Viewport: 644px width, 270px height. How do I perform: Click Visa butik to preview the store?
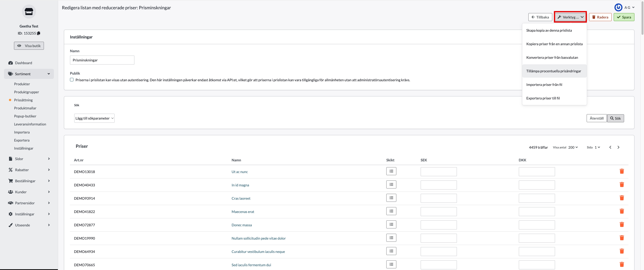(29, 46)
